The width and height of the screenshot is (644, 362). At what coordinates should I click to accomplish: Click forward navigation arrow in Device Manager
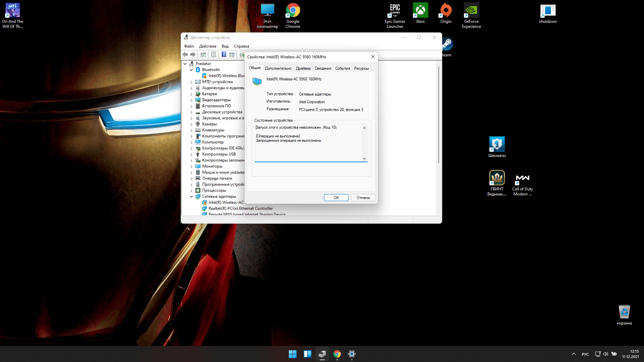point(193,54)
